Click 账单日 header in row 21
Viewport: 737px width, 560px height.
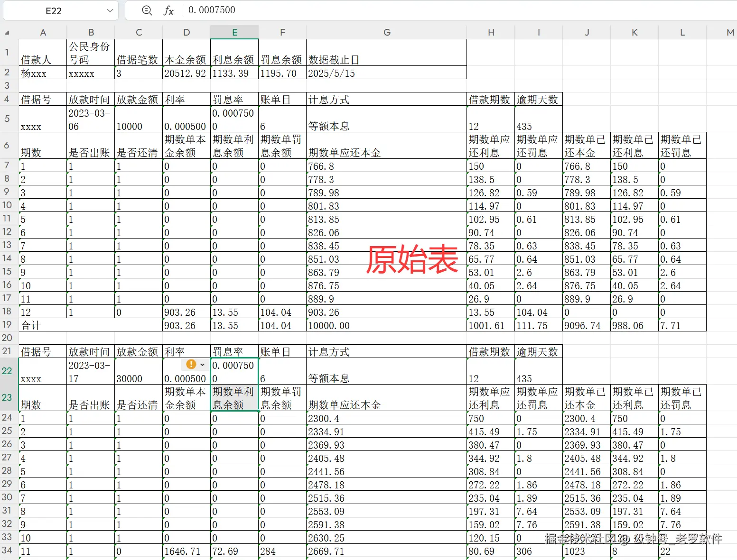[x=282, y=351]
